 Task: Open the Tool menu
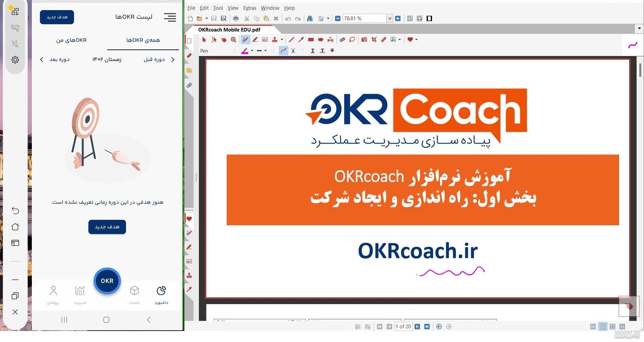click(x=218, y=8)
